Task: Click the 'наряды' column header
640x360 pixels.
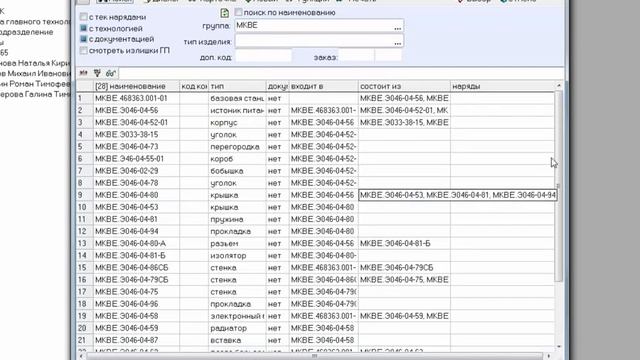Action: 502,86
